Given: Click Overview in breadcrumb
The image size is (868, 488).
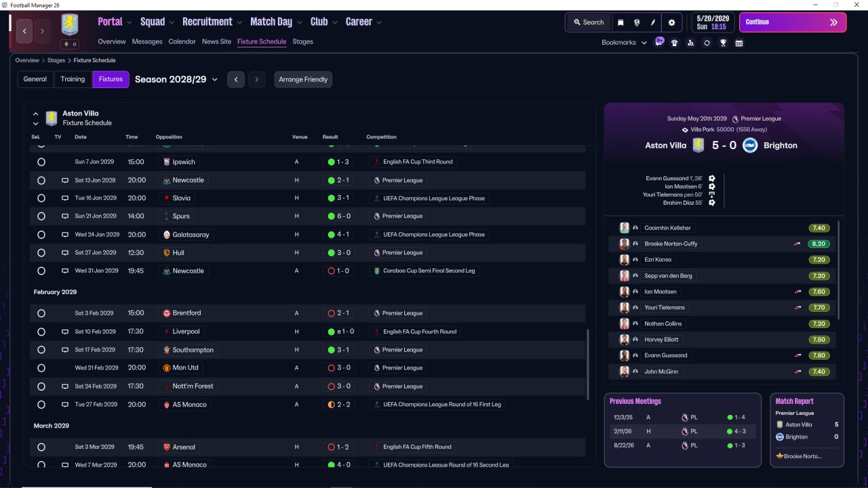Looking at the screenshot, I should click(27, 60).
